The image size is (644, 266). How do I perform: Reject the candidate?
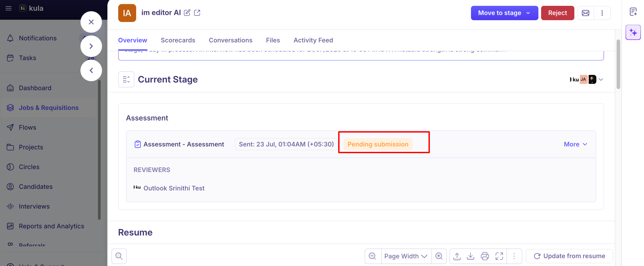pos(557,13)
